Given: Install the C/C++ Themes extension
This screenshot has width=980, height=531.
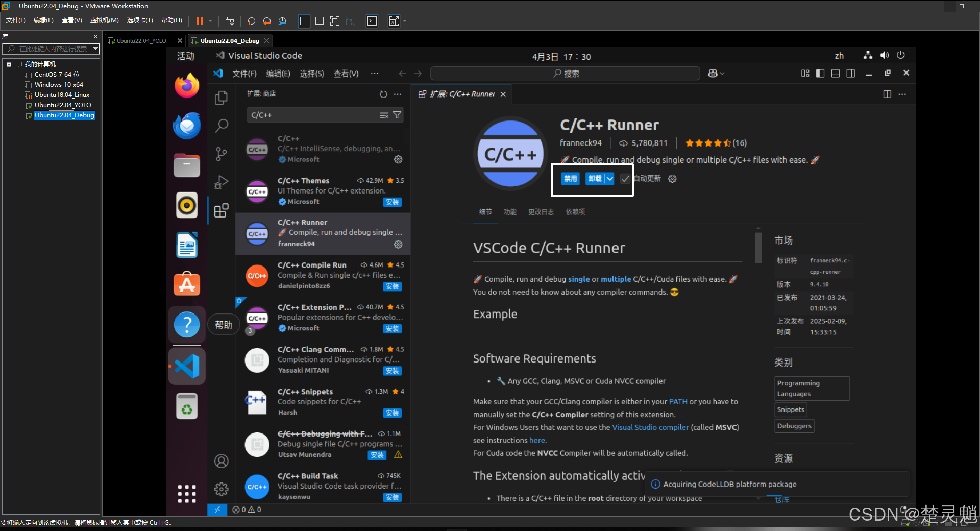Looking at the screenshot, I should [x=392, y=202].
